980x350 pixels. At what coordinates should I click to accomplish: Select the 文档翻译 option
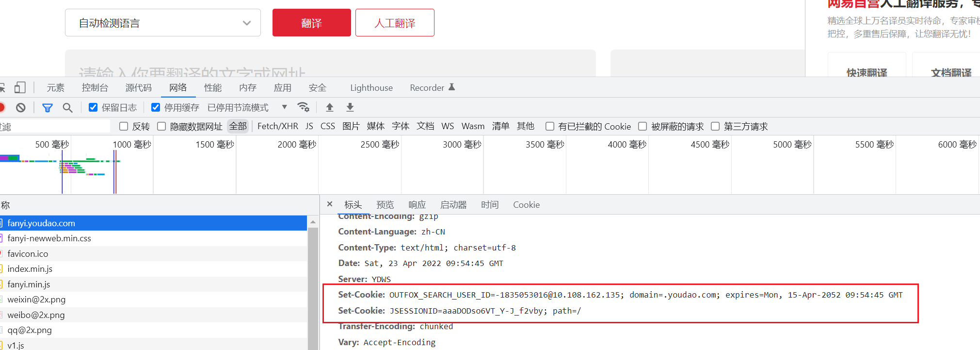point(951,72)
